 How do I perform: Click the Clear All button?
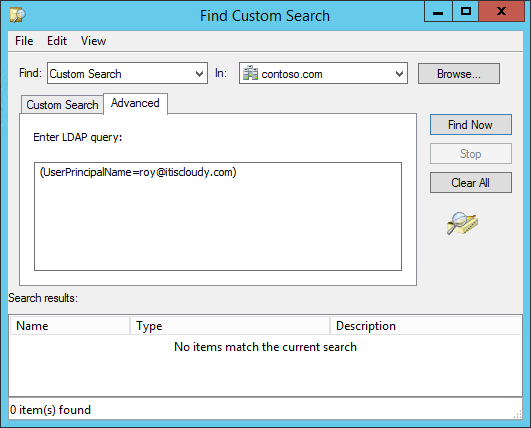[x=471, y=183]
